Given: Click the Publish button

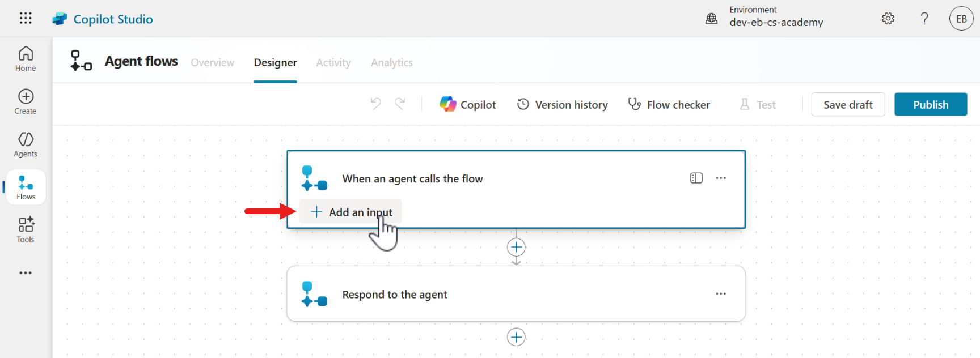Looking at the screenshot, I should [930, 105].
